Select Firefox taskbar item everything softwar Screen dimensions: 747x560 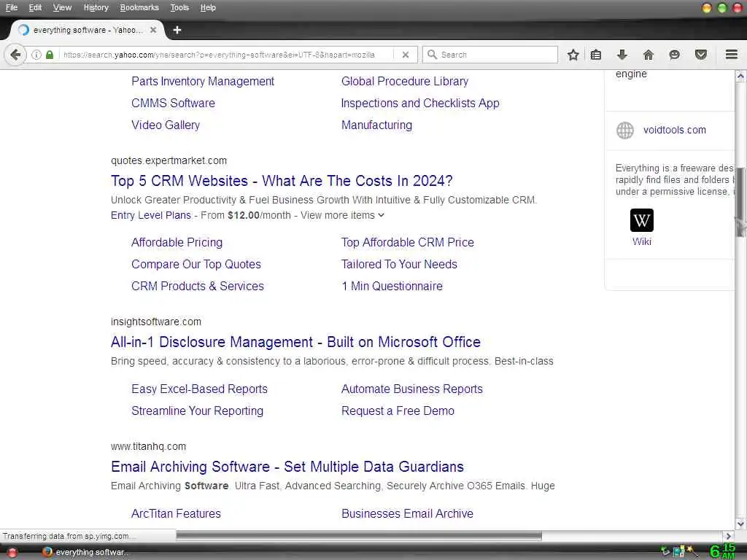pos(86,553)
